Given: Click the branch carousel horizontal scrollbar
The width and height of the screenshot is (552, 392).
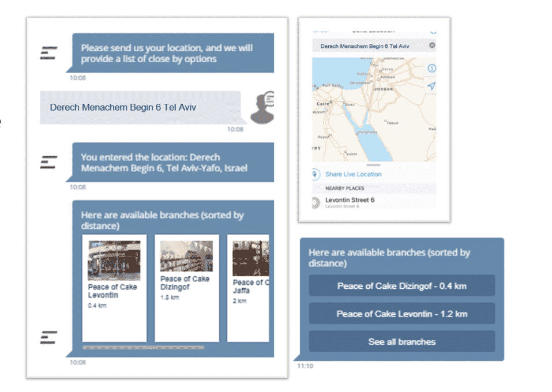Looking at the screenshot, I should (x=143, y=348).
